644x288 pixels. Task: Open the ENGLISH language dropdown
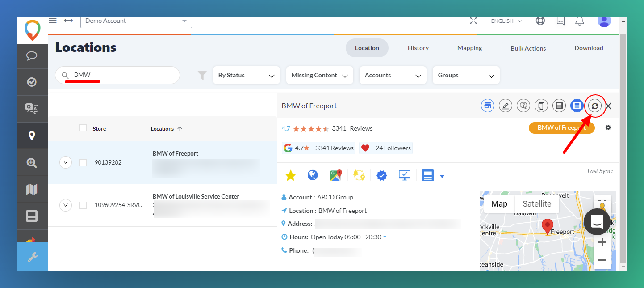pyautogui.click(x=506, y=21)
